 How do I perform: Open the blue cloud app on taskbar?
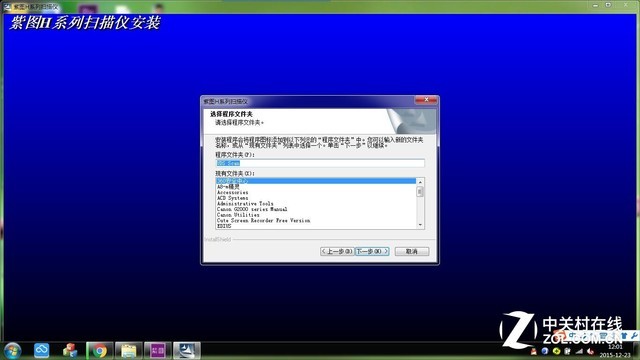tap(41, 350)
